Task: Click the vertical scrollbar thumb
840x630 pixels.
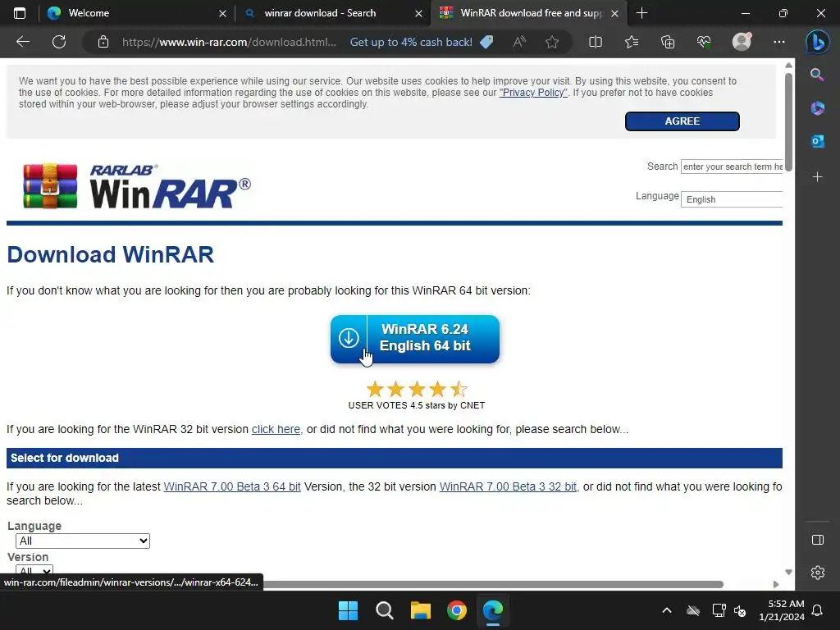Action: (x=788, y=122)
